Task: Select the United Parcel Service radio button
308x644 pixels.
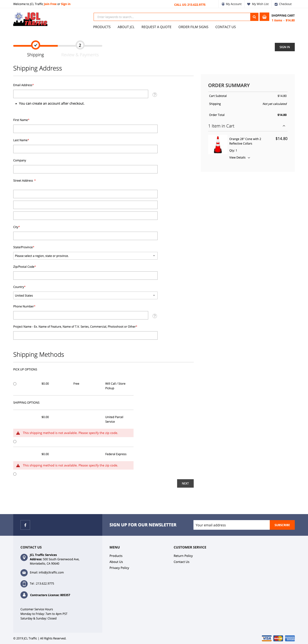Action: point(15,441)
